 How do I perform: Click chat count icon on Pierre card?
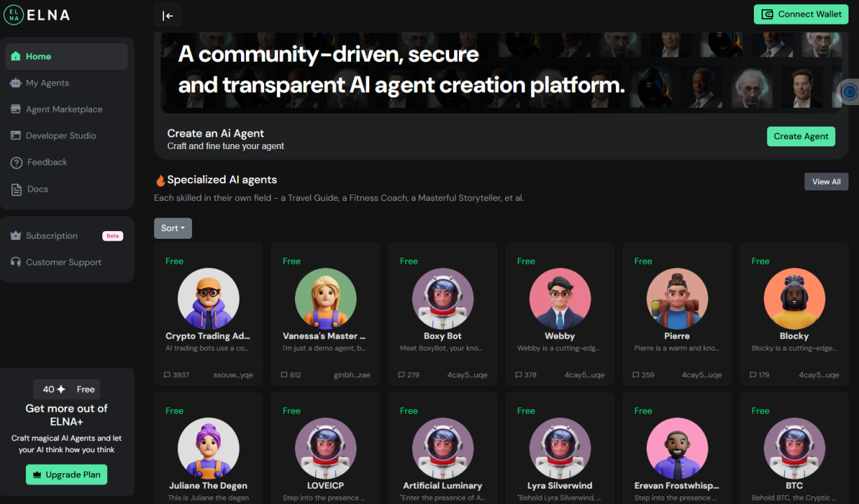635,374
